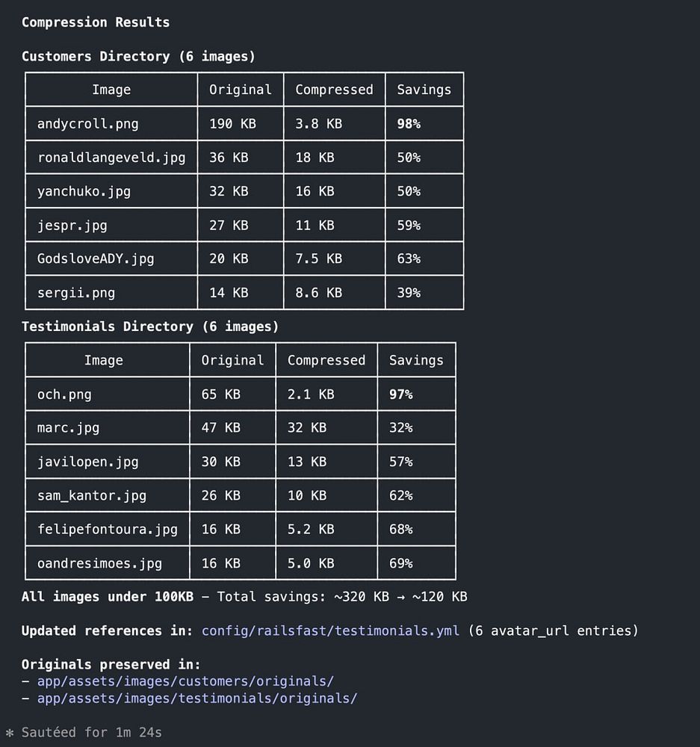Open app/assets/images/testimonials/originals/ path link
This screenshot has width=700, height=747.
pyautogui.click(x=196, y=698)
